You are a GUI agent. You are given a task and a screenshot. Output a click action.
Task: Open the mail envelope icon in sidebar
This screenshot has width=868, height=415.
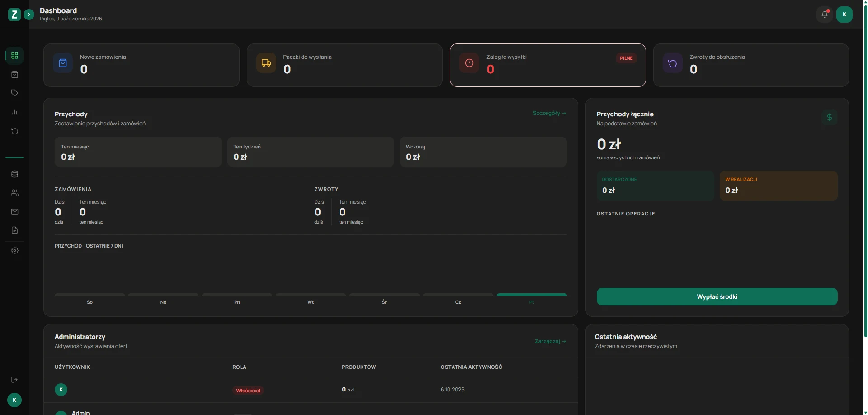click(x=14, y=211)
